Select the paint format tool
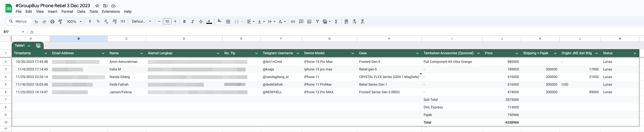Viewport: 644px width, 132px height. (x=60, y=22)
